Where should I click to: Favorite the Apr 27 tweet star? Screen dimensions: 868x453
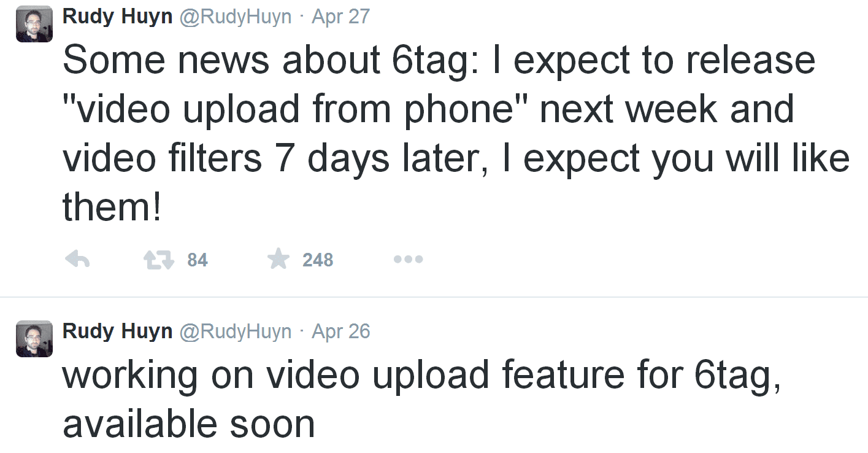click(x=278, y=259)
